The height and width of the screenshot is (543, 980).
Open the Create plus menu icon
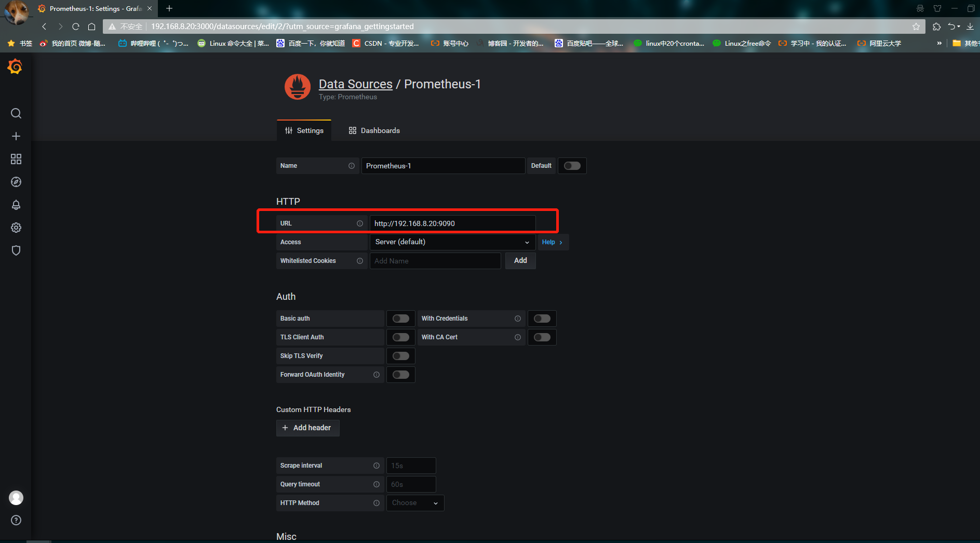[16, 136]
